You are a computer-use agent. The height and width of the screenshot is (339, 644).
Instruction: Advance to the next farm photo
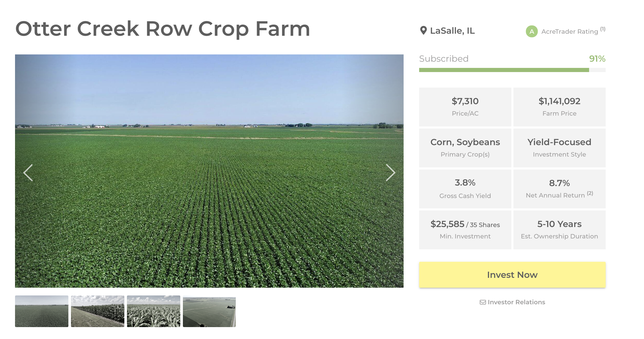click(x=390, y=173)
